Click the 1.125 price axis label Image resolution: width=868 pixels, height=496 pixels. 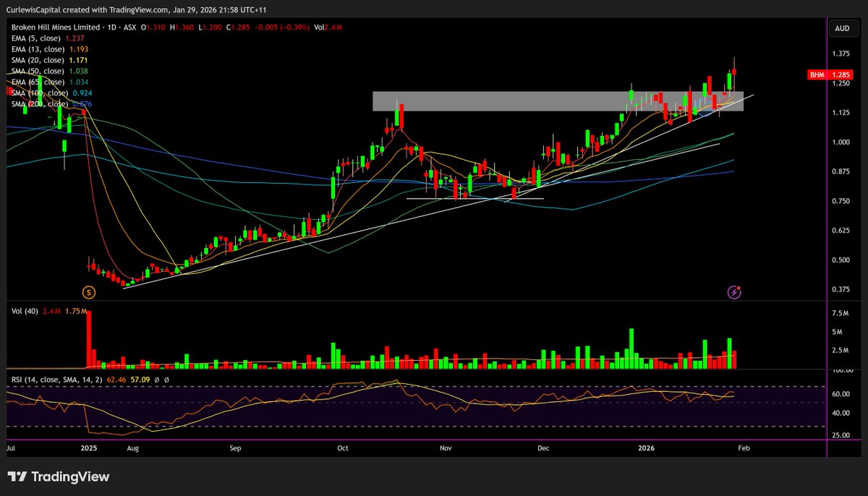click(841, 113)
